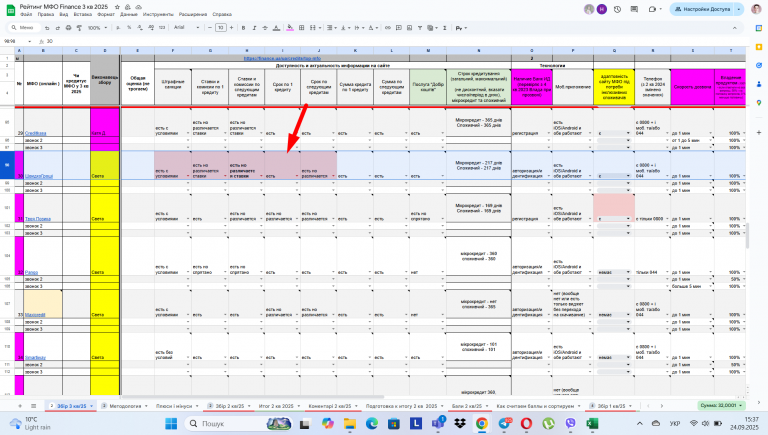Open Excel from the taskbar
The width and height of the screenshot is (768, 435).
[x=592, y=423]
